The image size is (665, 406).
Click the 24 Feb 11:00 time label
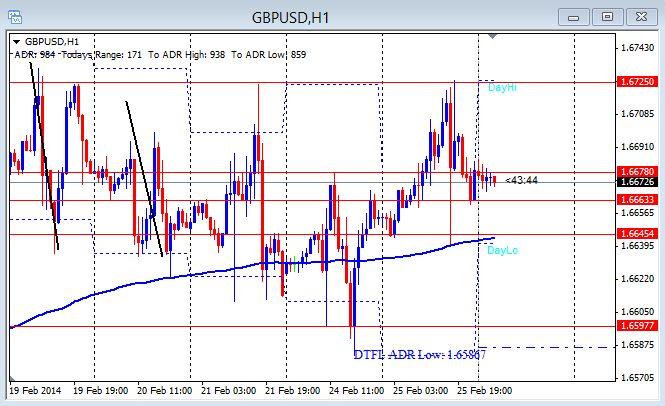click(x=356, y=390)
